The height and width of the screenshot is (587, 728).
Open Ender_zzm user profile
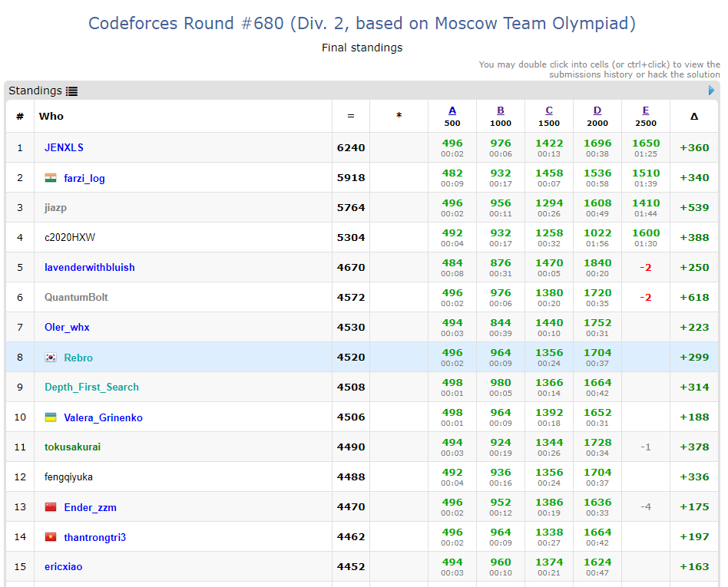(90, 508)
